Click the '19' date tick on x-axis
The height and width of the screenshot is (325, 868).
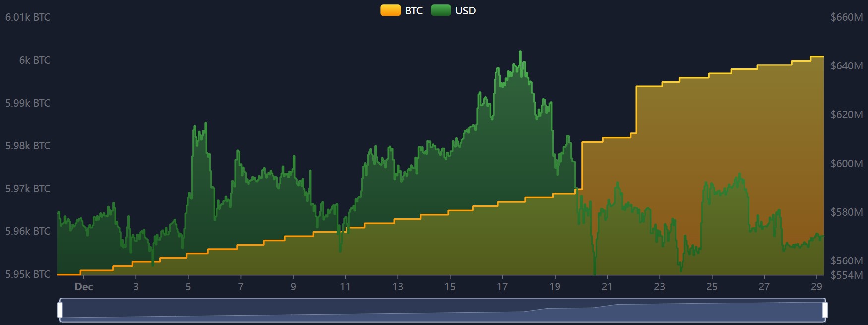[555, 287]
